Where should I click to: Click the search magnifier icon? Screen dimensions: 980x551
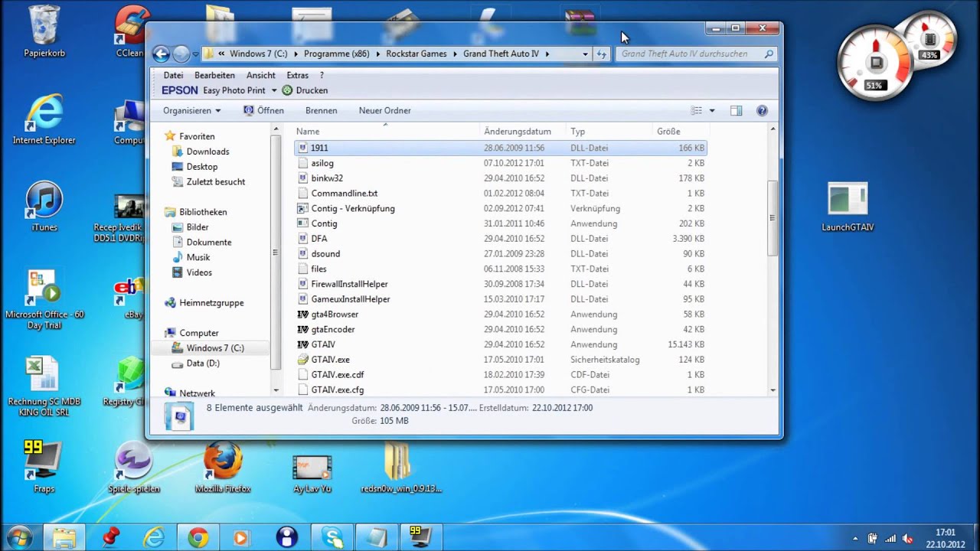pyautogui.click(x=769, y=54)
